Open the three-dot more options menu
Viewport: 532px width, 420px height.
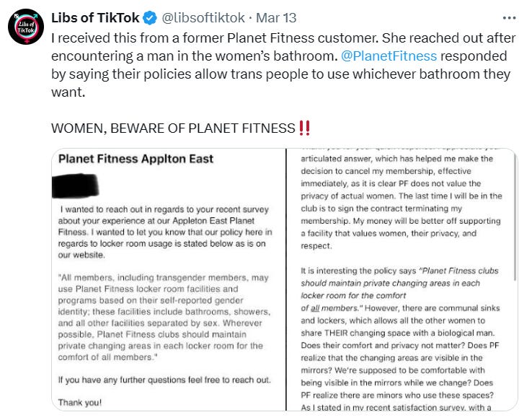pos(509,18)
